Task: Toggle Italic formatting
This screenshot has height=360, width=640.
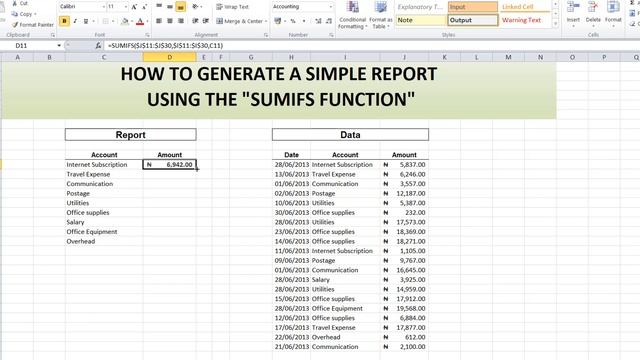Action: [75, 21]
